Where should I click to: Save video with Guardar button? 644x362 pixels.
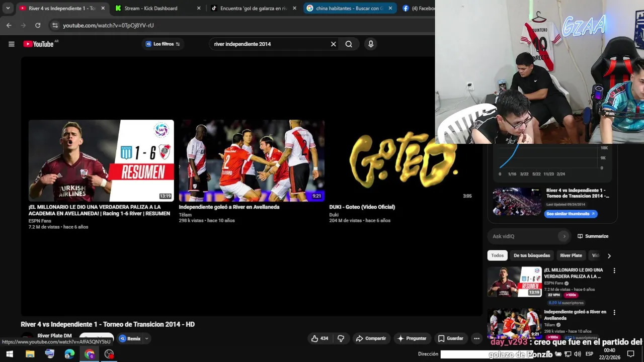coord(450,338)
